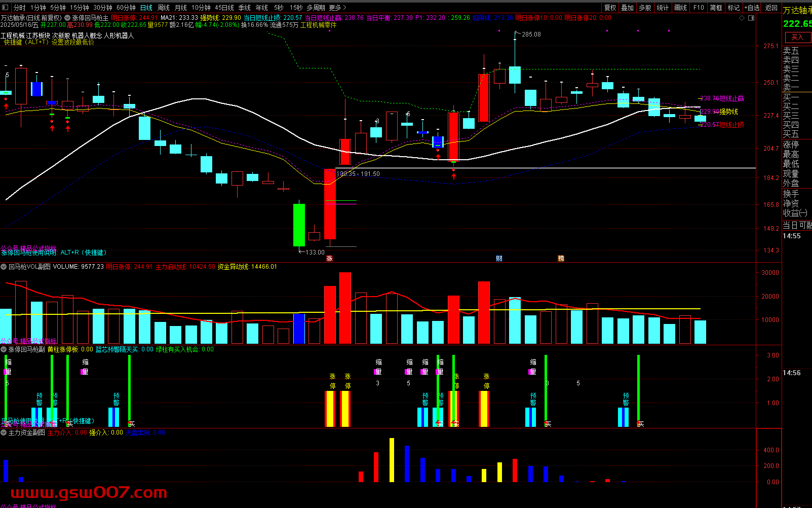Click the 190.35 - 191.50 price range label

[358, 174]
